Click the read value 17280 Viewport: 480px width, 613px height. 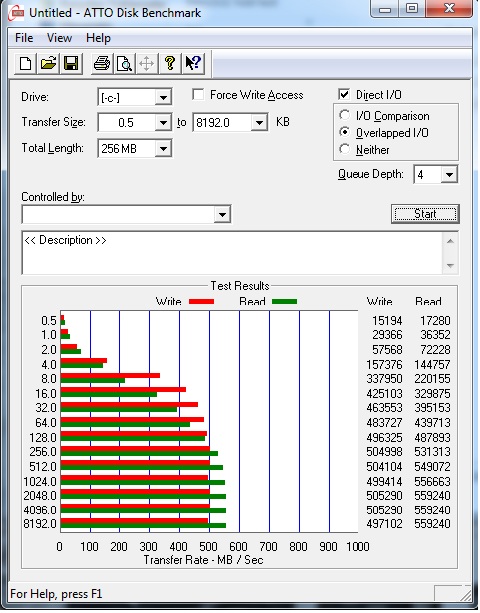click(x=435, y=321)
